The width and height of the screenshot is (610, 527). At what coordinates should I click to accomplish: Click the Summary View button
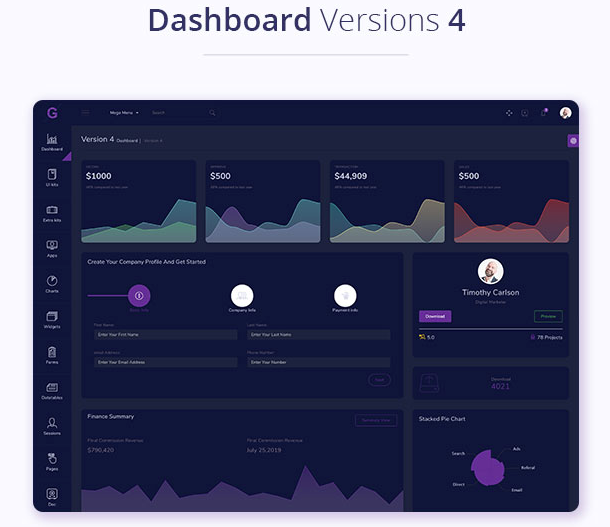[375, 420]
